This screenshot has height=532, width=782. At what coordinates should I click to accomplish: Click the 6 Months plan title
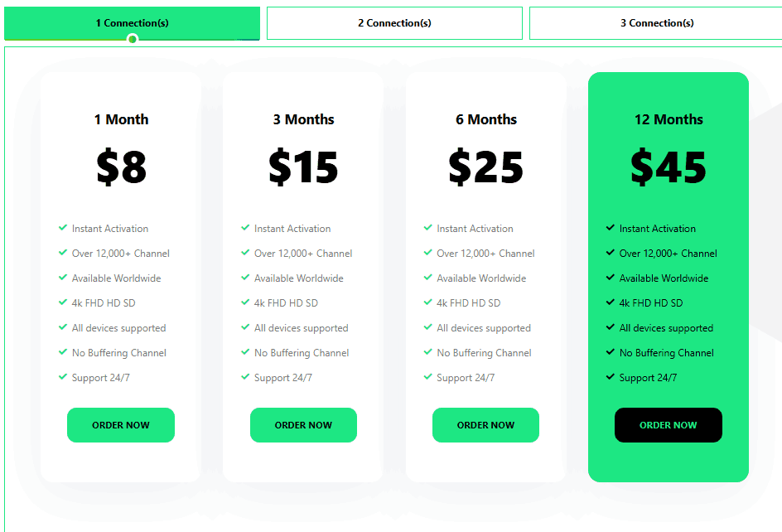[485, 119]
